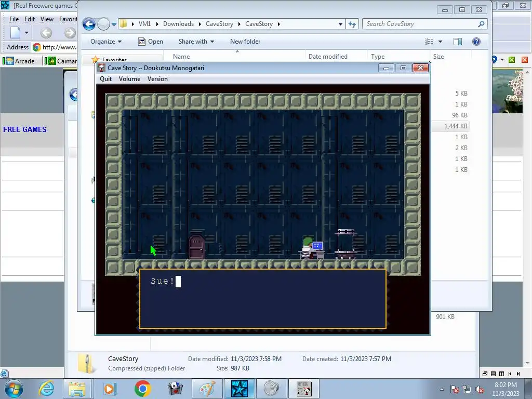Image resolution: width=532 pixels, height=399 pixels.
Task: Open the Edit menu in browser window
Action: tap(30, 19)
